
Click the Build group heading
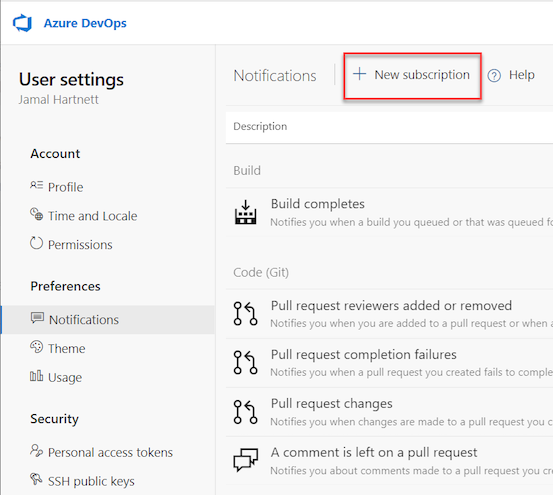[x=247, y=171]
